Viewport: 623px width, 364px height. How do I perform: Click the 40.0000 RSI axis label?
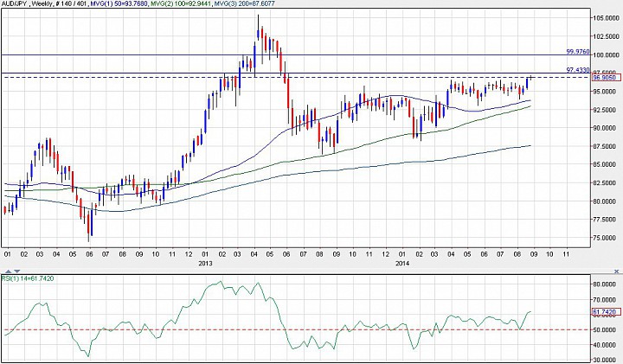[x=606, y=345]
